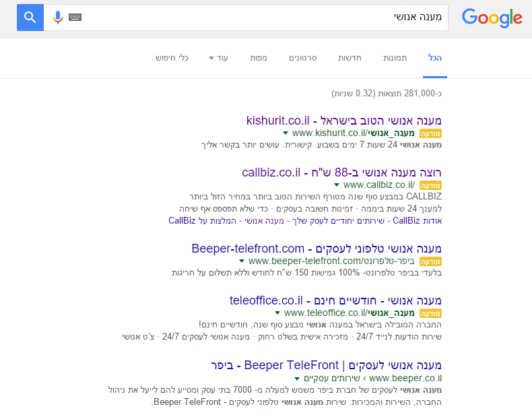Expand dropdown arrow next to www.callbiz.co.il URL
The image size is (532, 417).
point(337,185)
